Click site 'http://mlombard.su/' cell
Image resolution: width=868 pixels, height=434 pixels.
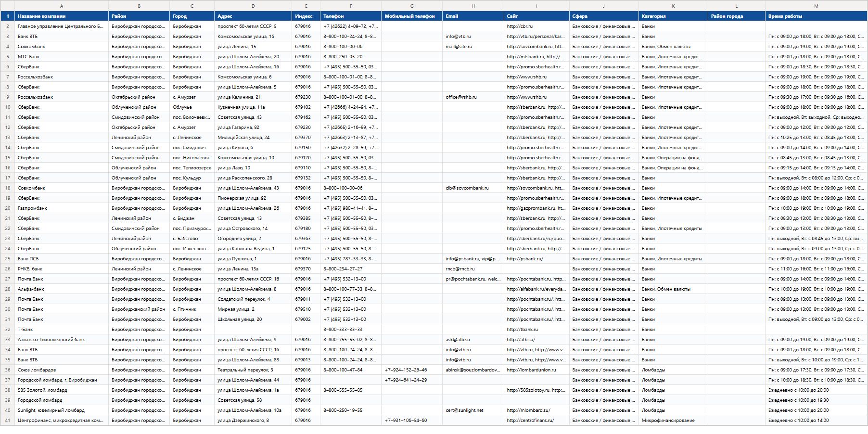(536, 410)
